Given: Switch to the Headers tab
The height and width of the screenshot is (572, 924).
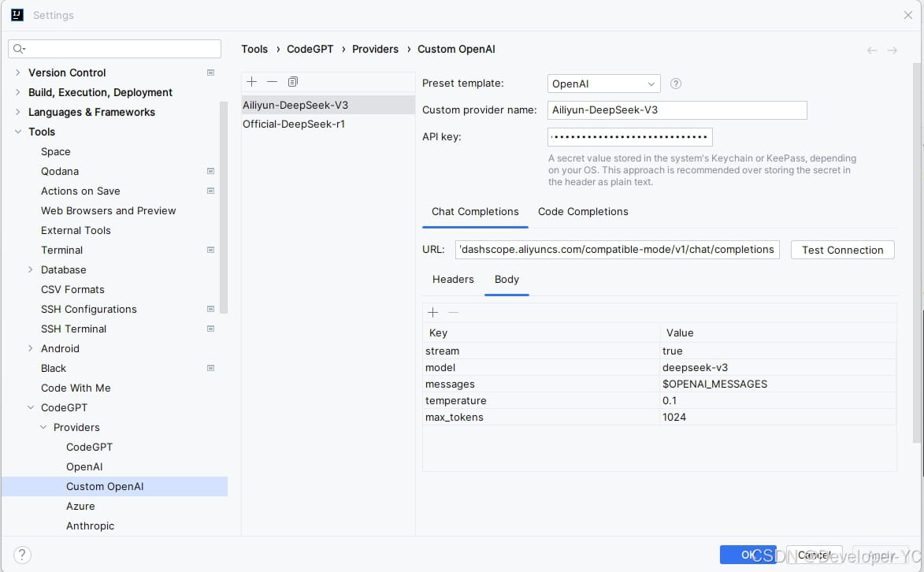Looking at the screenshot, I should click(453, 280).
